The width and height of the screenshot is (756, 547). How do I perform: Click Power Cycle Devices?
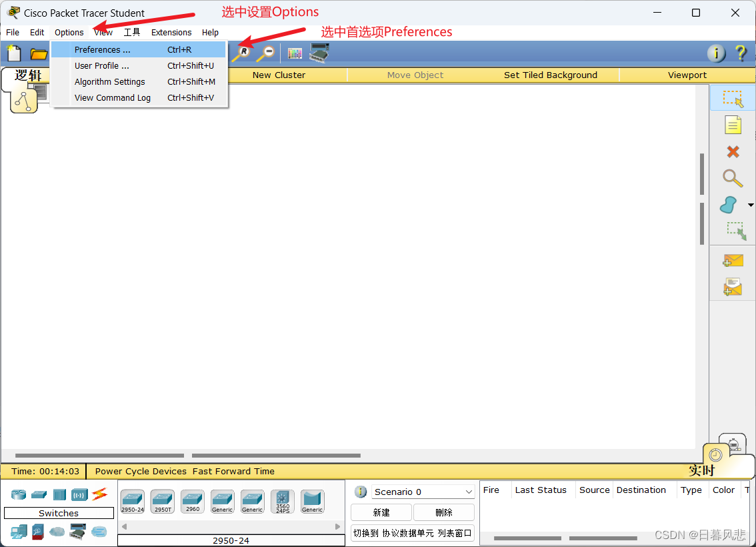pos(141,471)
